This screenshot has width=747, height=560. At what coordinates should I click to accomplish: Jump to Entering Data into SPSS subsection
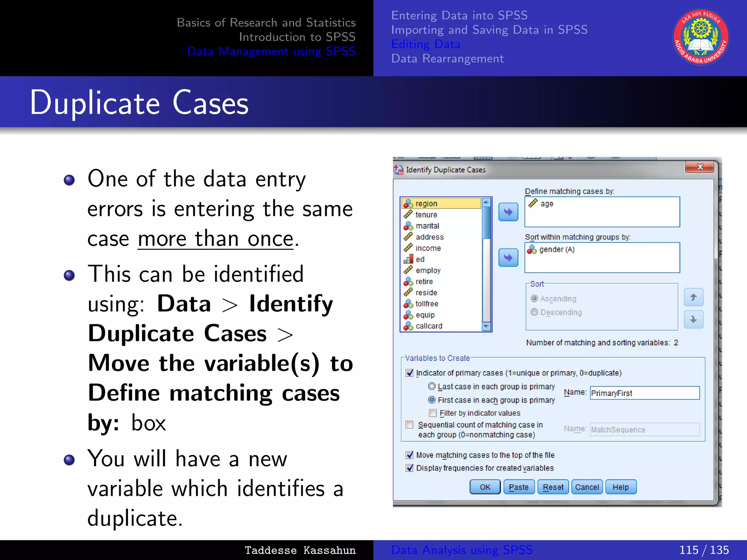point(459,15)
